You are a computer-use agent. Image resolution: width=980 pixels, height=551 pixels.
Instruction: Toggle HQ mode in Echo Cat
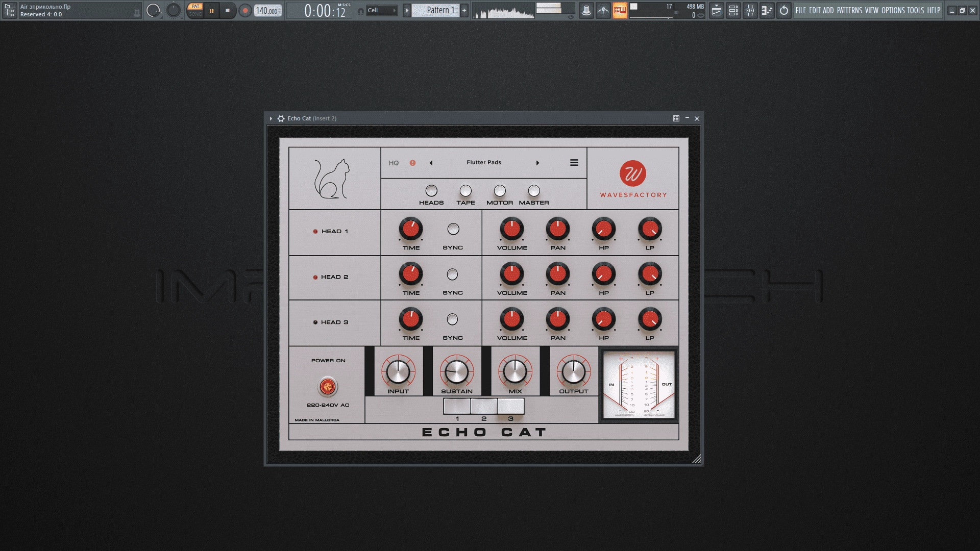click(394, 163)
